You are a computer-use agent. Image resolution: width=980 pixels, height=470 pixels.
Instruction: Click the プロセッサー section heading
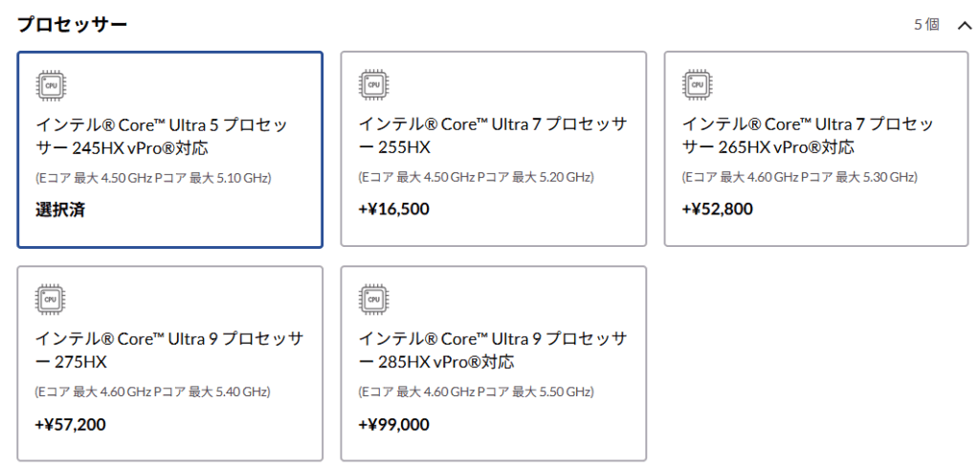[x=72, y=25]
